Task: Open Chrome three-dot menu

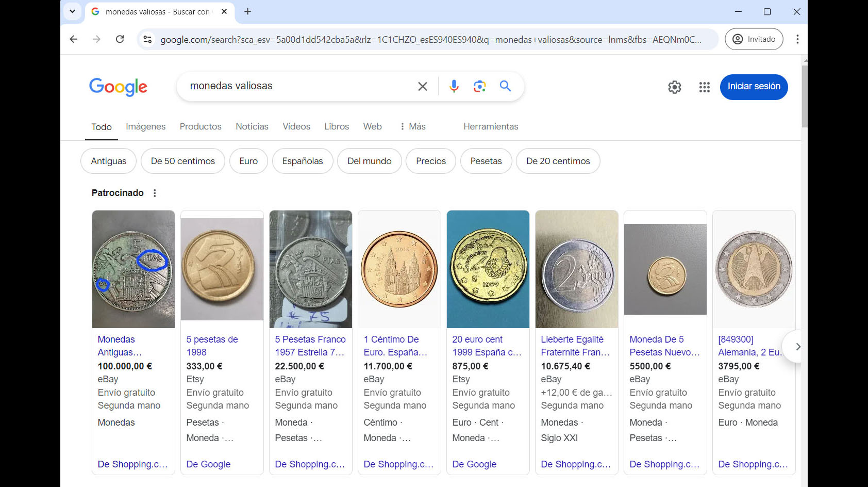Action: tap(797, 39)
